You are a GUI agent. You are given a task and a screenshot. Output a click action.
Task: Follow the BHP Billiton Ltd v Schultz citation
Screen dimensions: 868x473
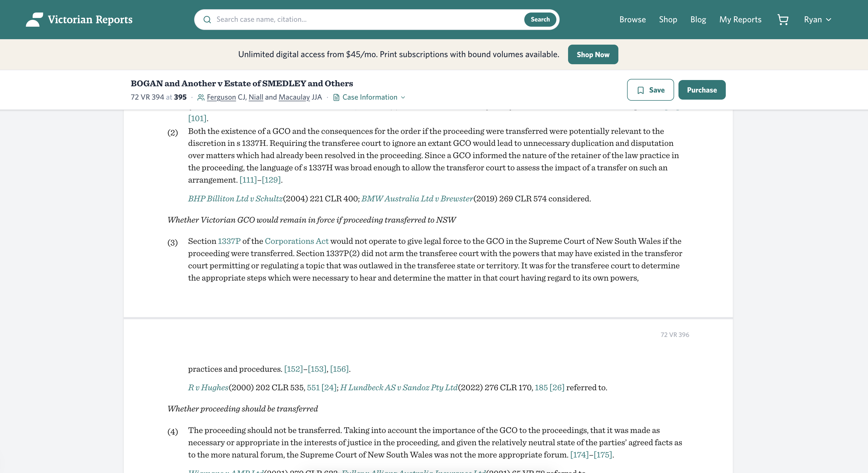pos(235,199)
